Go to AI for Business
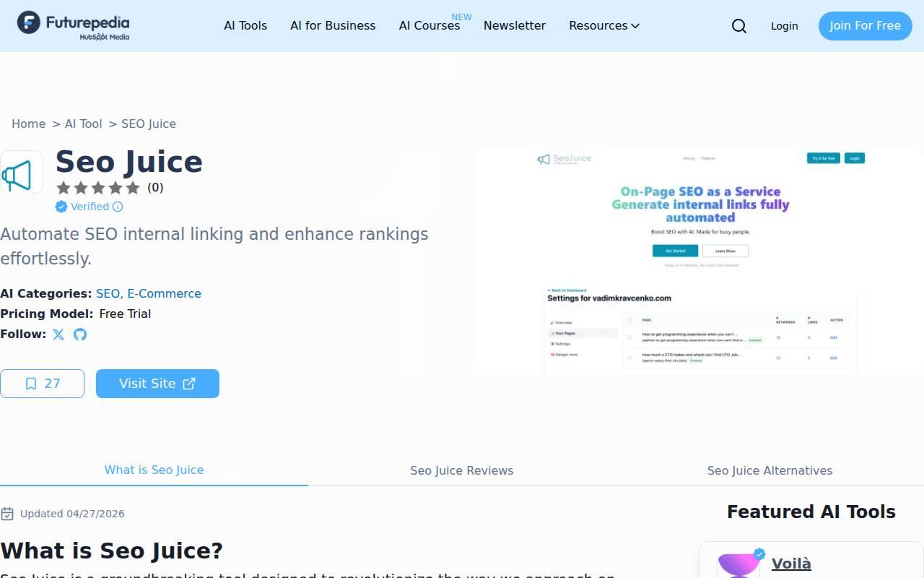The width and height of the screenshot is (924, 578). click(333, 25)
